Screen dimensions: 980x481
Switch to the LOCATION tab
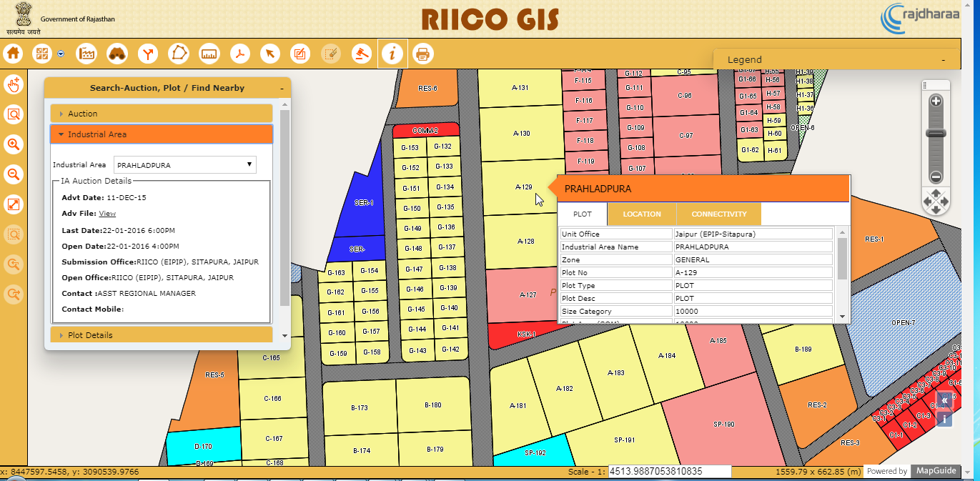click(641, 214)
